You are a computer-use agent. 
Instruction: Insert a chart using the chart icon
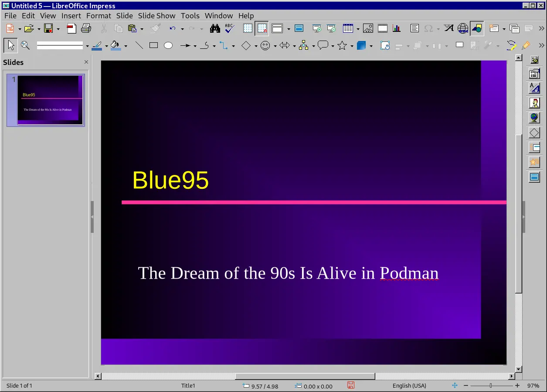(397, 29)
